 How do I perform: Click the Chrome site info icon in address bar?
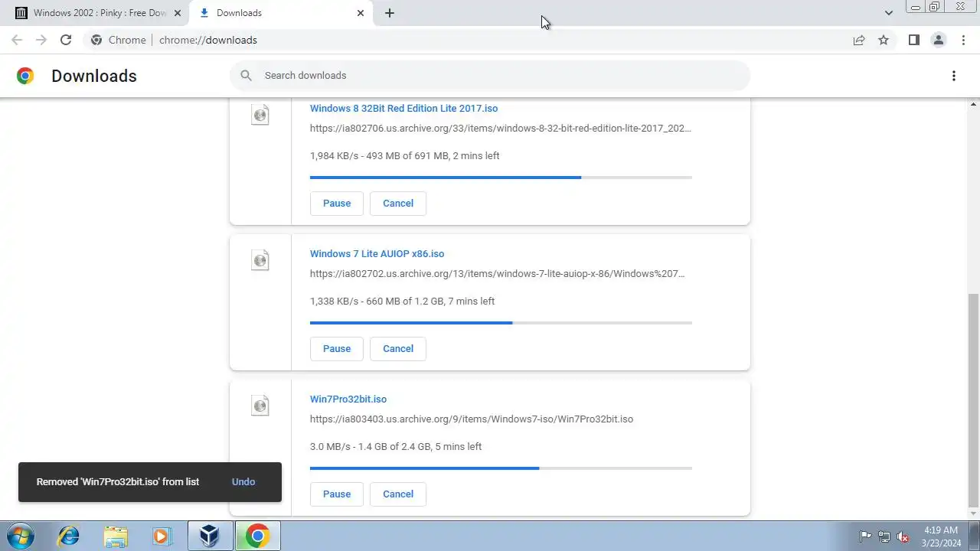click(x=96, y=40)
